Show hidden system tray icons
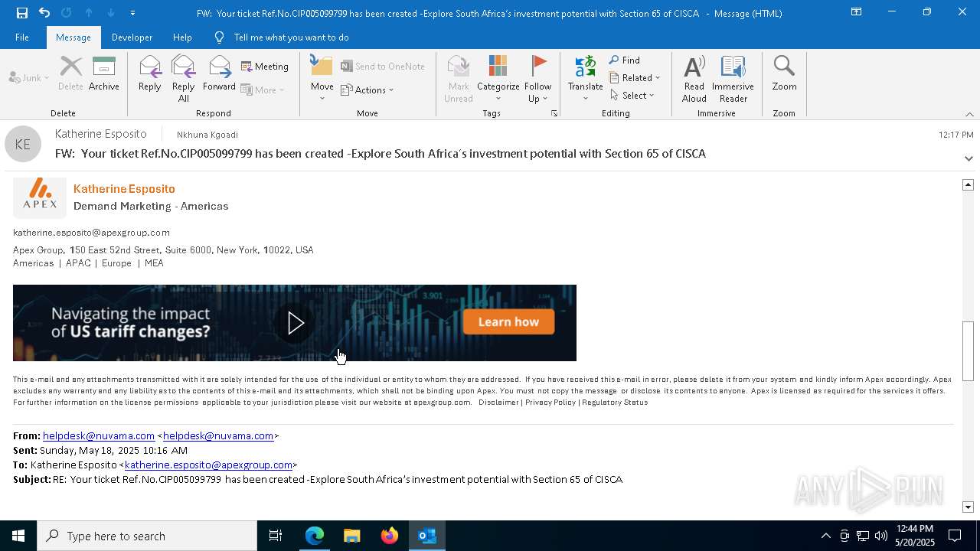980x551 pixels. coord(825,536)
